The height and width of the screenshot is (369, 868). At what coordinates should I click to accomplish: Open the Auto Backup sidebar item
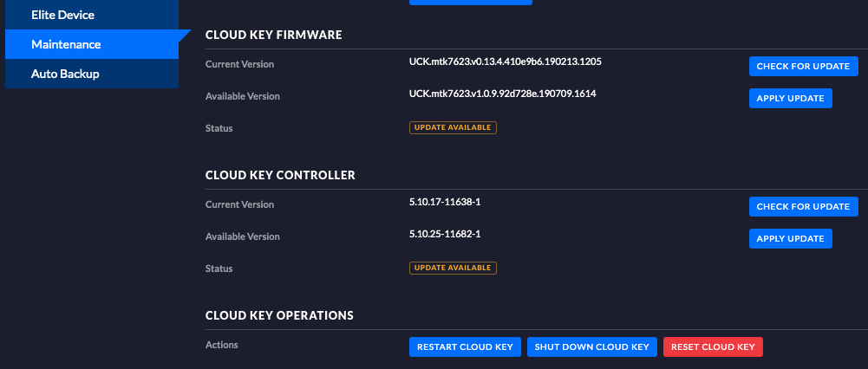(x=65, y=74)
